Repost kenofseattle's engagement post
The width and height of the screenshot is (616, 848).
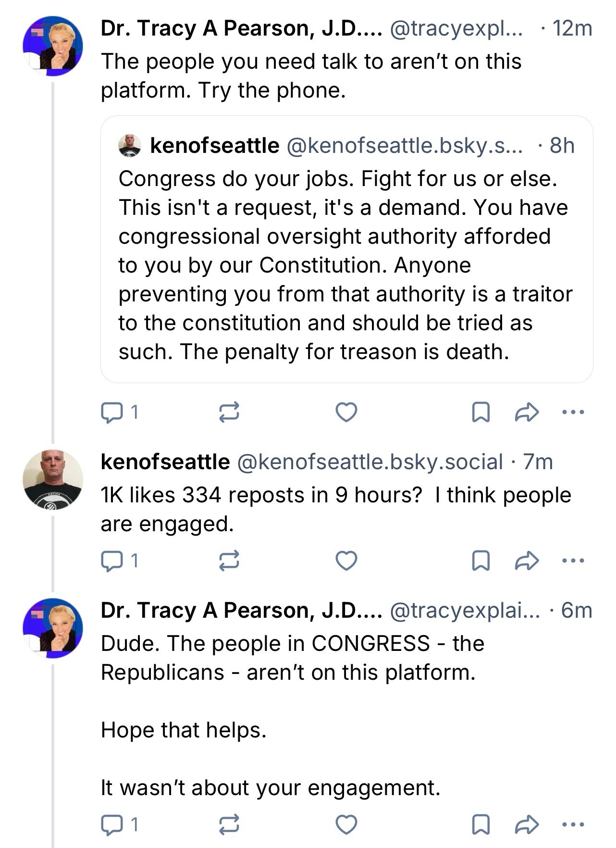click(x=229, y=561)
